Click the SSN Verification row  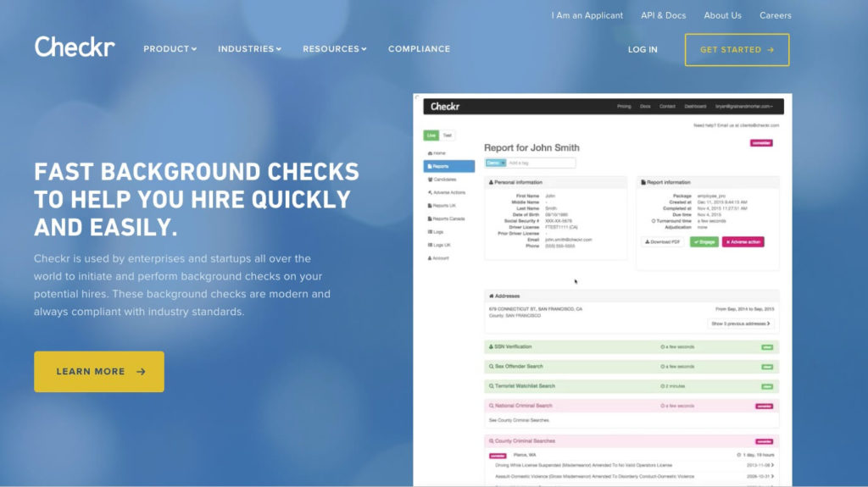click(x=632, y=347)
